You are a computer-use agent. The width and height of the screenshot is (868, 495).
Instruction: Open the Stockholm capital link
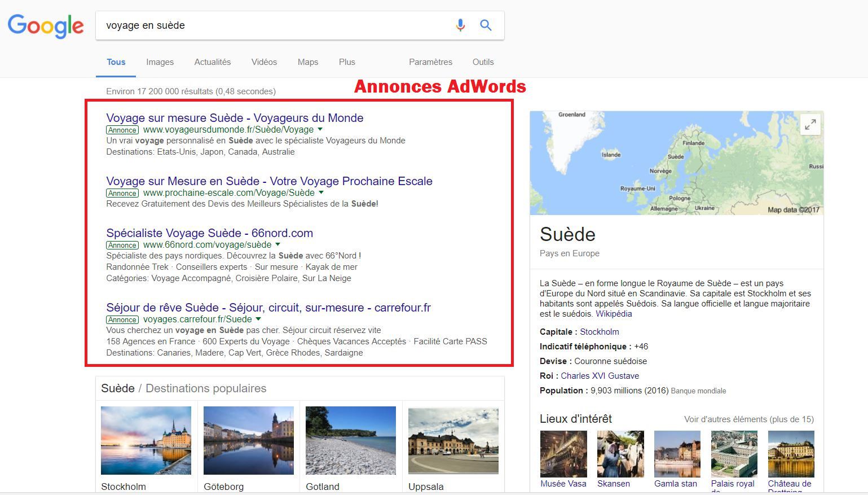tap(600, 332)
